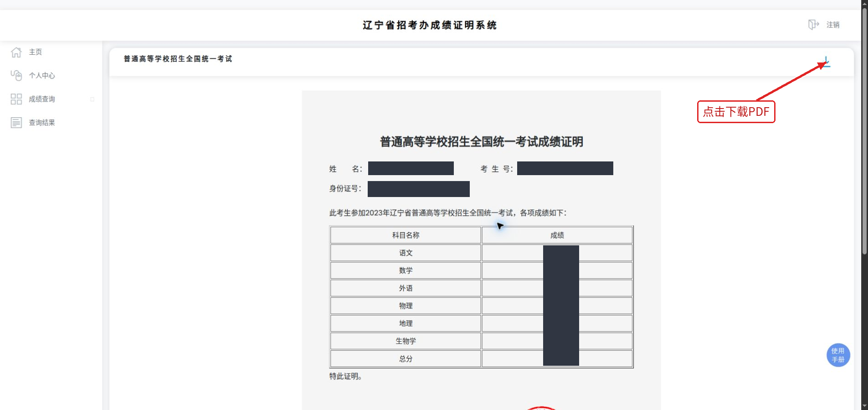The height and width of the screenshot is (410, 868).
Task: Expand the 成绩查询 submenu arrow
Action: click(x=92, y=99)
